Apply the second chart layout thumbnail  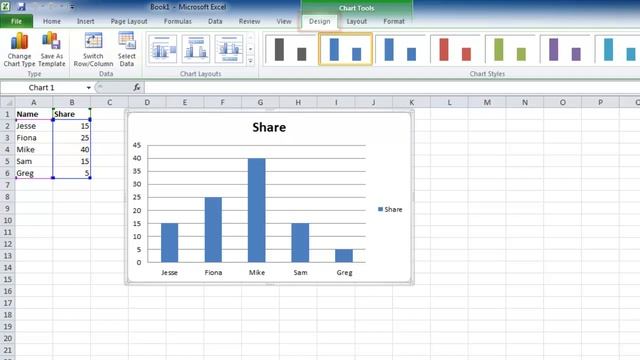coord(196,49)
